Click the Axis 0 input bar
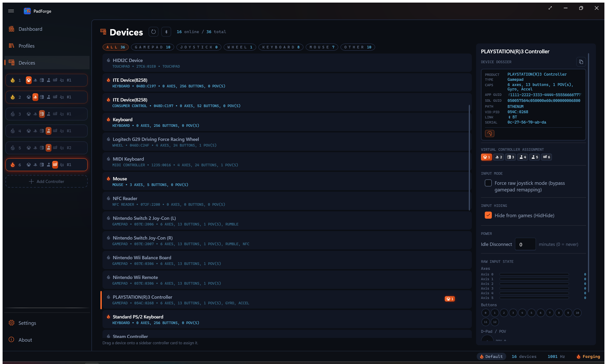The height and width of the screenshot is (364, 607). 534,275
